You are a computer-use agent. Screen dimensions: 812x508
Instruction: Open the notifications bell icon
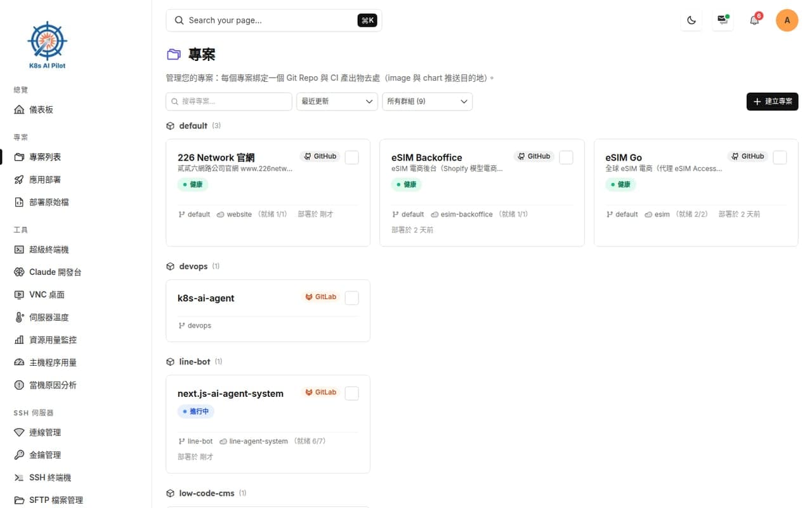[x=754, y=20]
